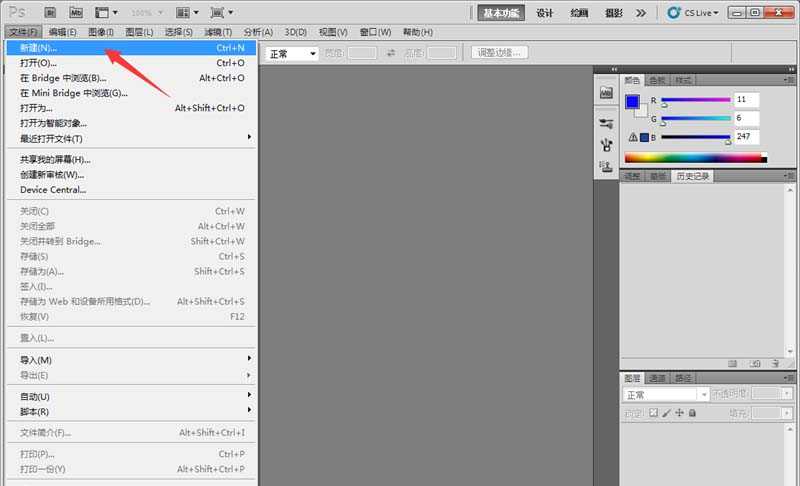Open Mini Bridge via the Mb icon
The image size is (800, 486).
(77, 13)
